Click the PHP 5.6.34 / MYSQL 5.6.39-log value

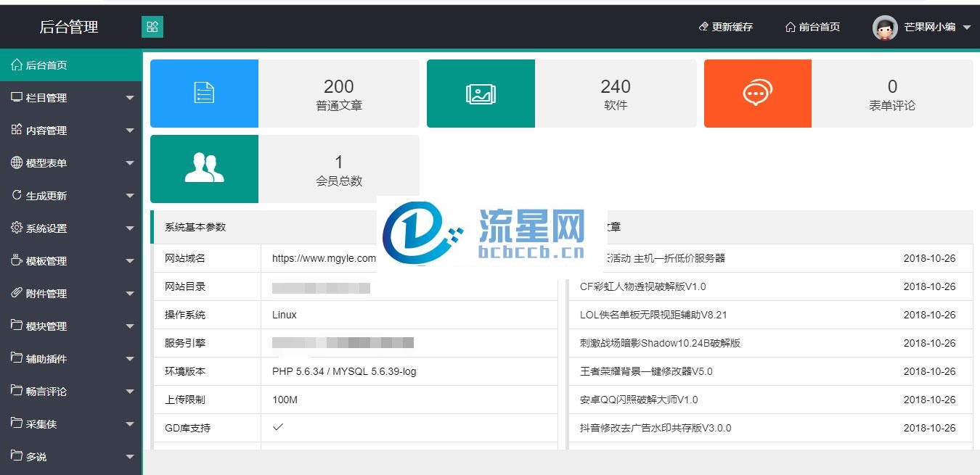pyautogui.click(x=344, y=371)
